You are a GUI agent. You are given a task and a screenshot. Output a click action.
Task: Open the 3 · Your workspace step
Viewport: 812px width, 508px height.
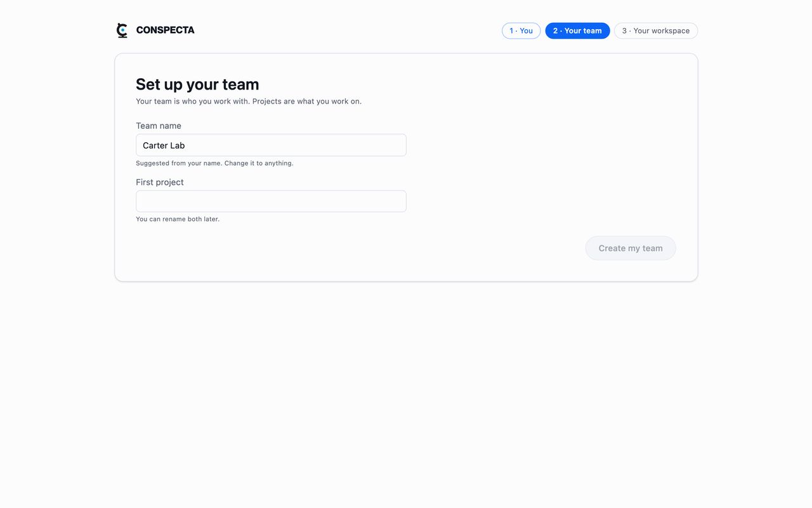656,30
